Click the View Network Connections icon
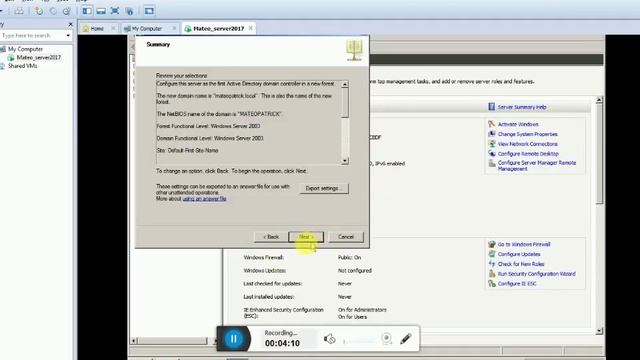Screen dimensions: 640x360 [491, 143]
